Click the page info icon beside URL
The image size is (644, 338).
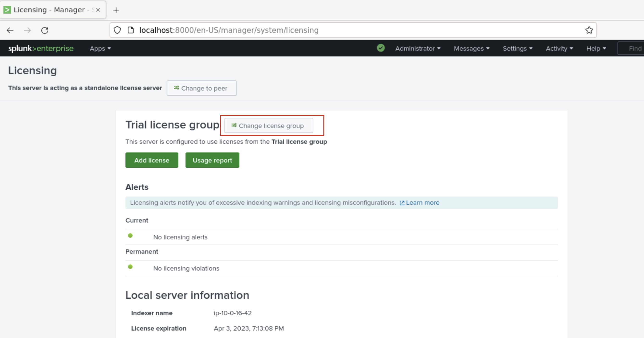pyautogui.click(x=130, y=30)
